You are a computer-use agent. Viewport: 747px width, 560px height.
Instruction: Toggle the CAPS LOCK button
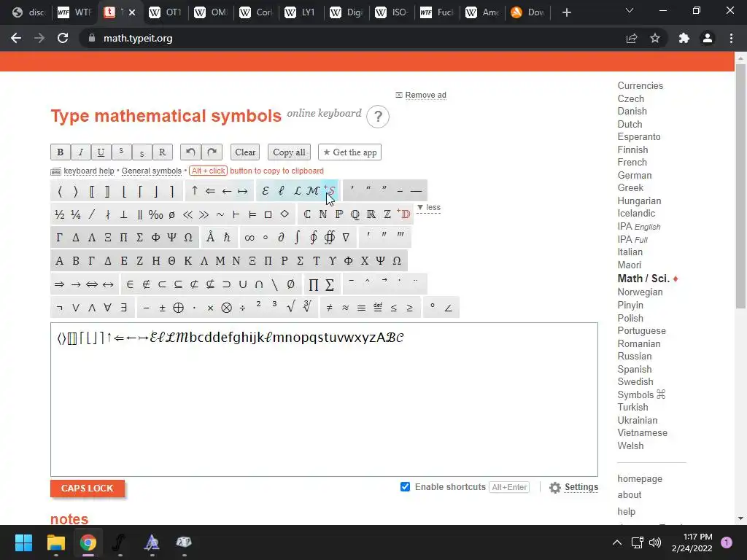point(88,488)
